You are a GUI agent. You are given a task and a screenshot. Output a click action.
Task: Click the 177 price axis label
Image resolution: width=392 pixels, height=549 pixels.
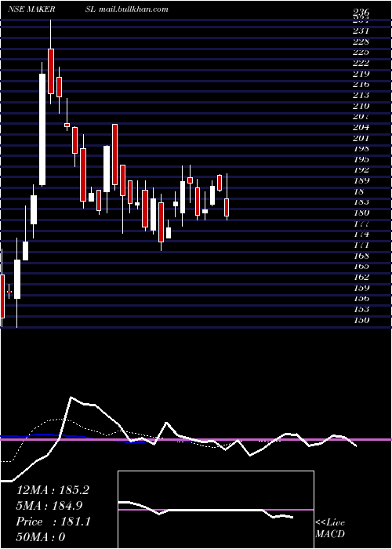coord(361,224)
